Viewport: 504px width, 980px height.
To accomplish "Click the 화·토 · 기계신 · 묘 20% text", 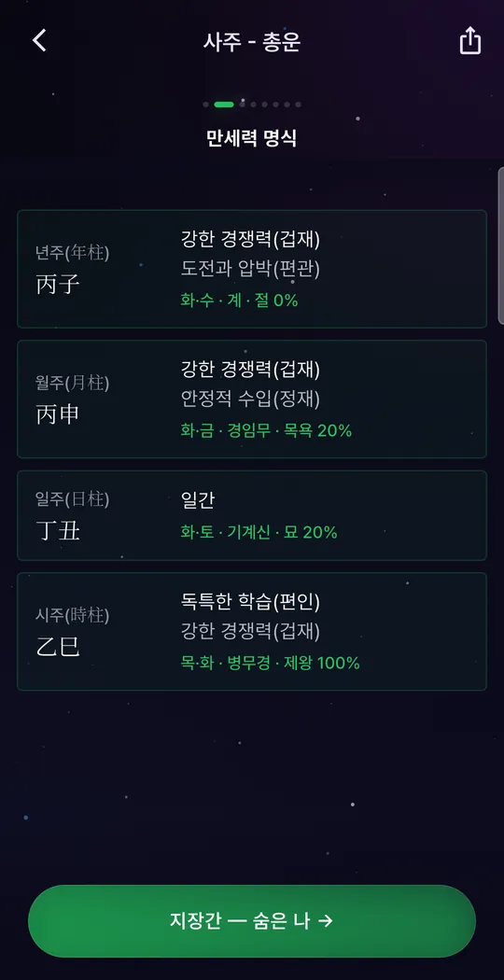I will pyautogui.click(x=259, y=533).
